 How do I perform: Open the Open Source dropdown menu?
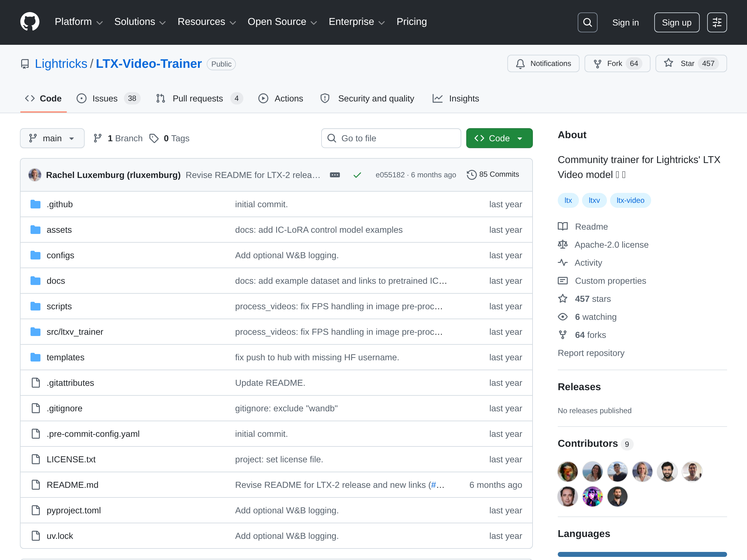[x=282, y=22]
